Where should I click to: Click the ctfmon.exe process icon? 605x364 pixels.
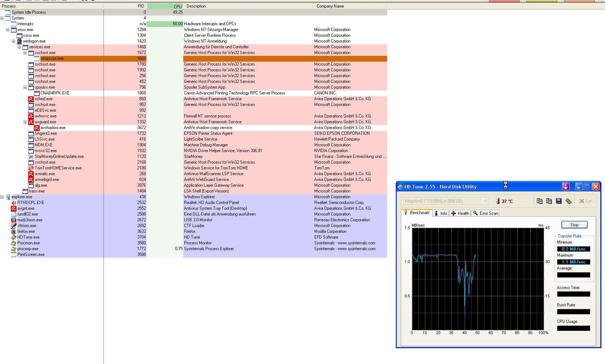tap(14, 226)
